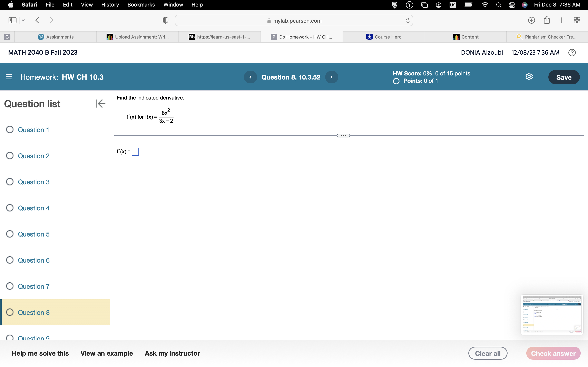Click the Ask my instructor link
Screen dimensions: 588x367
172,353
